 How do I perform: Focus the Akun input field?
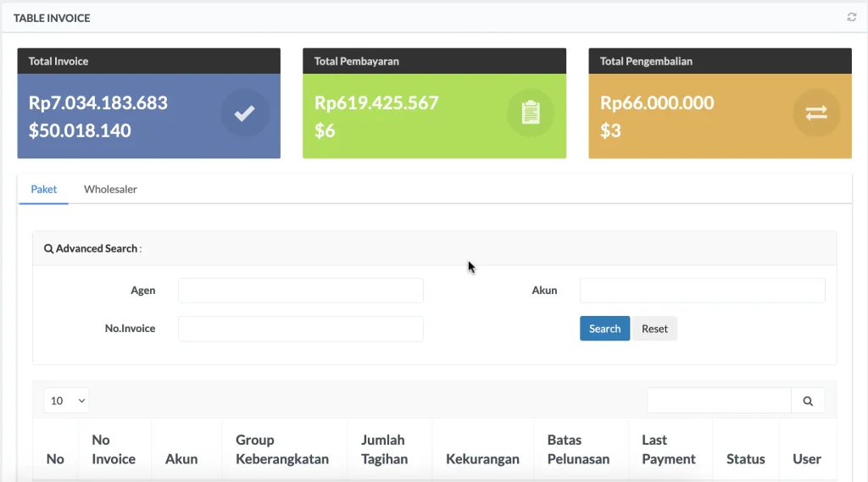point(702,291)
